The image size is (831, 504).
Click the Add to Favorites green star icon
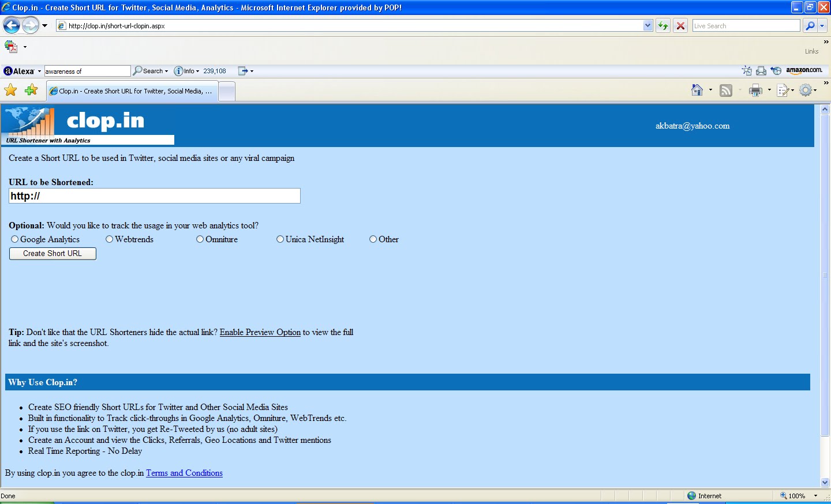[x=31, y=90]
